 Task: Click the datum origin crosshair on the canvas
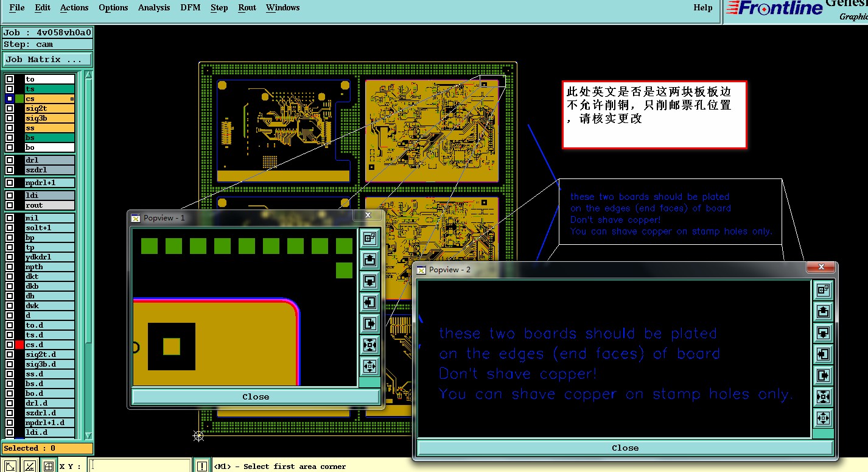tap(198, 435)
